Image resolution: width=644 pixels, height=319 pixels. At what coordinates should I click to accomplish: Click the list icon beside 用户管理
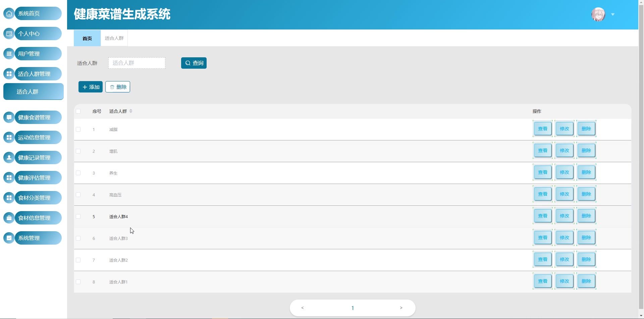[x=9, y=54]
